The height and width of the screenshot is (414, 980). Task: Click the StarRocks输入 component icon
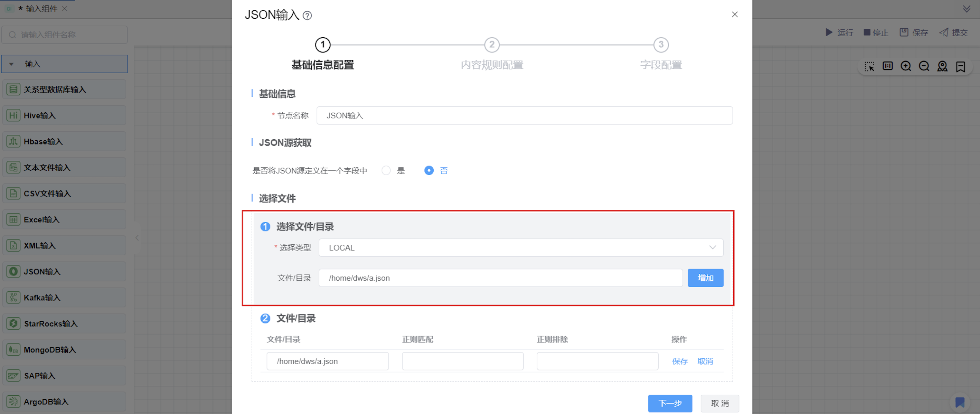13,323
